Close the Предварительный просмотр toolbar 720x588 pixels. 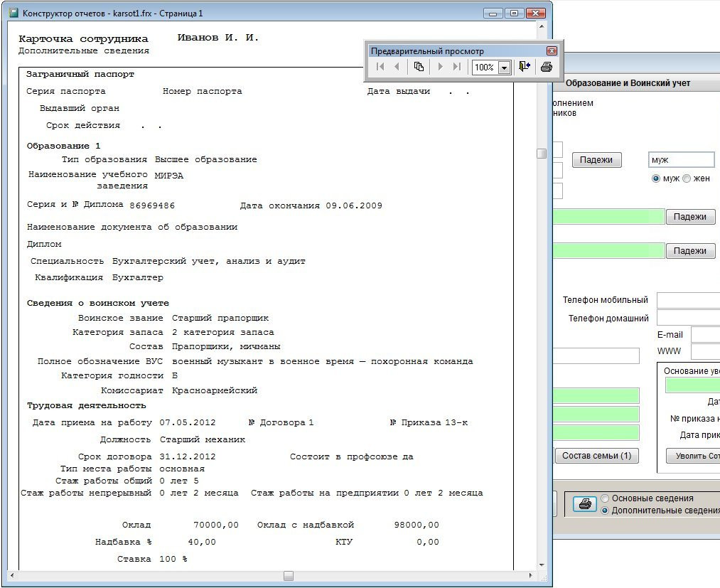point(551,51)
